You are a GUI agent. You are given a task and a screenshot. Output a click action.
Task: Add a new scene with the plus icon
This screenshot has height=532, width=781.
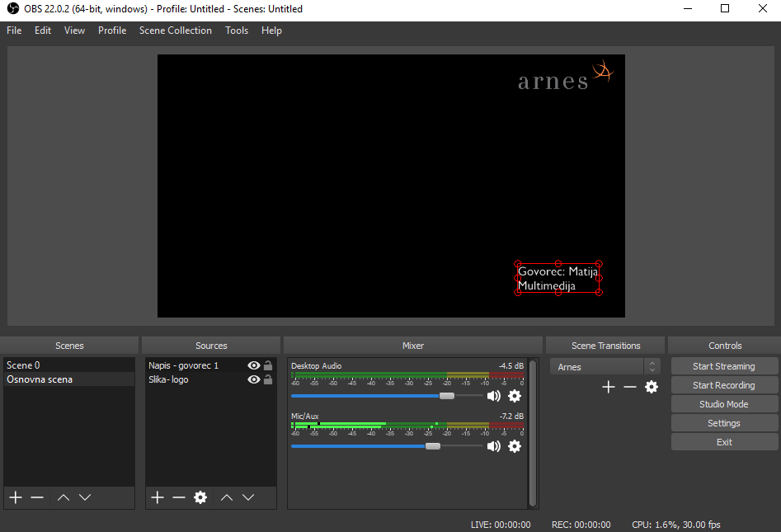pos(16,497)
